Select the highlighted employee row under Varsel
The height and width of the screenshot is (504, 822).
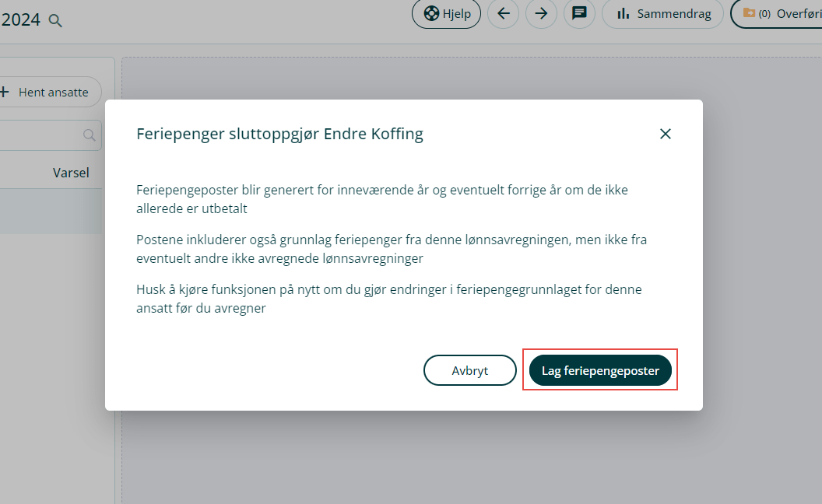pos(50,212)
